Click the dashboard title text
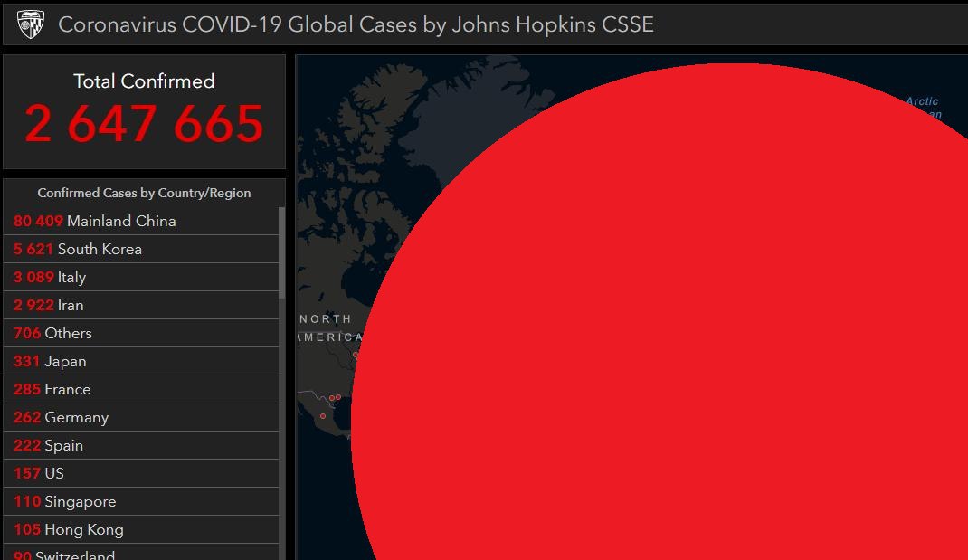This screenshot has height=560, width=968. tap(356, 24)
